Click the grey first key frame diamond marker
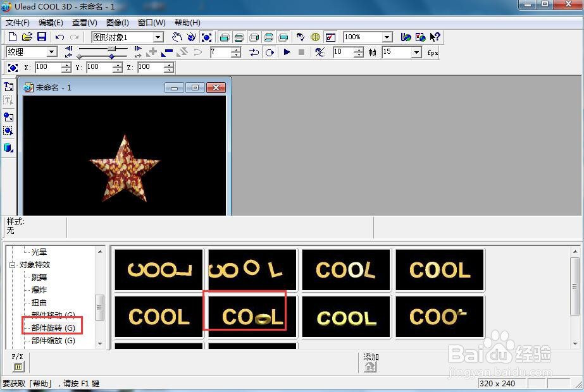This screenshot has width=584, height=392. (79, 56)
